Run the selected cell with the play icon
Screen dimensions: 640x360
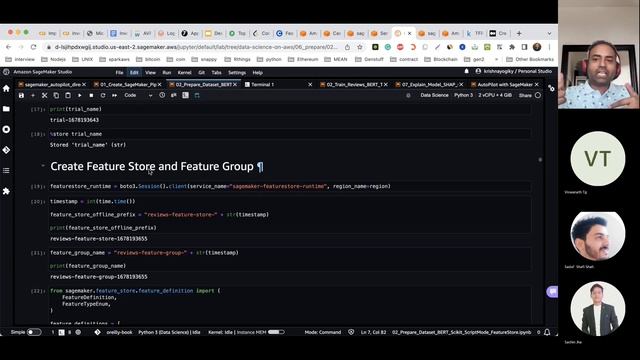(80, 96)
